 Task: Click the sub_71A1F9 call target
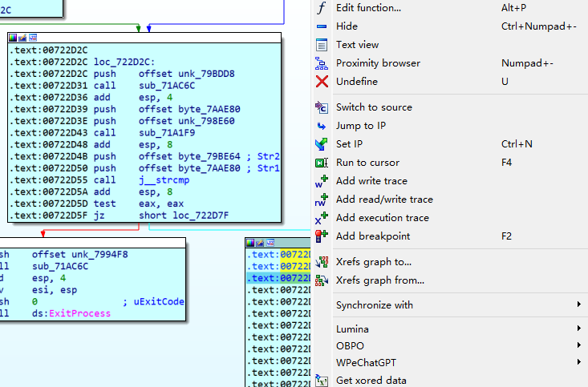167,133
